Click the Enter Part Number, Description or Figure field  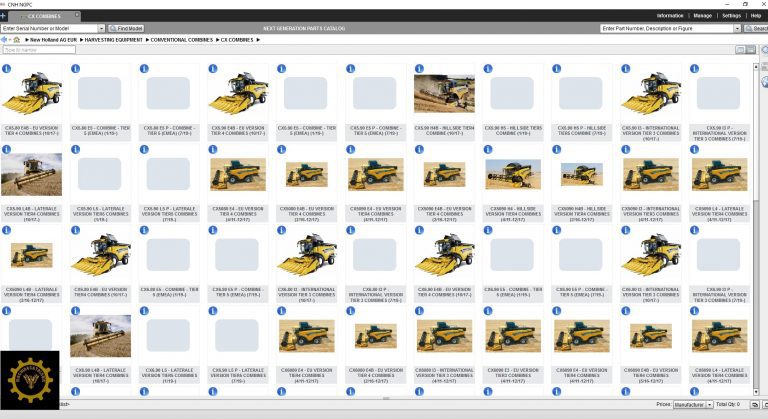coord(667,28)
